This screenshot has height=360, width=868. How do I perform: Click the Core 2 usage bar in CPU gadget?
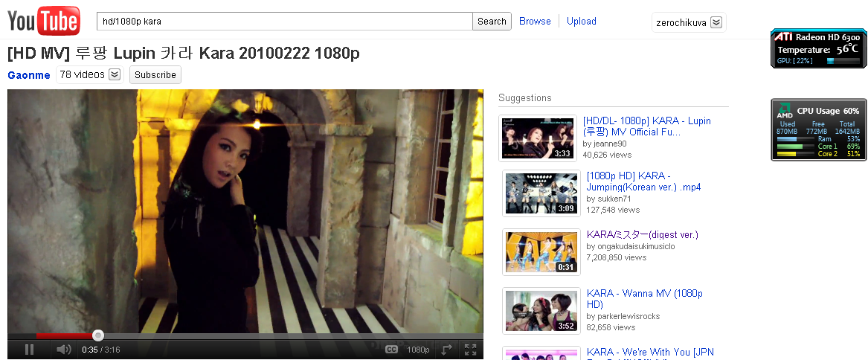click(x=796, y=153)
